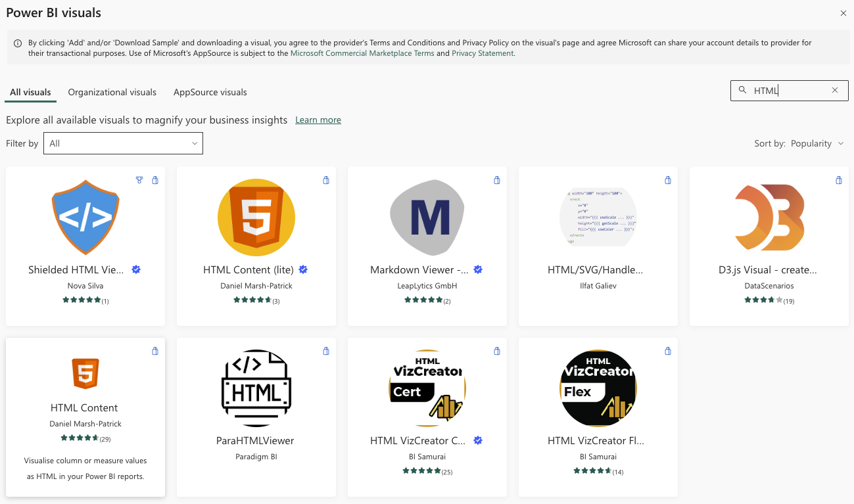The image size is (854, 504).
Task: Click the DataScenarios publisher name
Action: tap(769, 286)
